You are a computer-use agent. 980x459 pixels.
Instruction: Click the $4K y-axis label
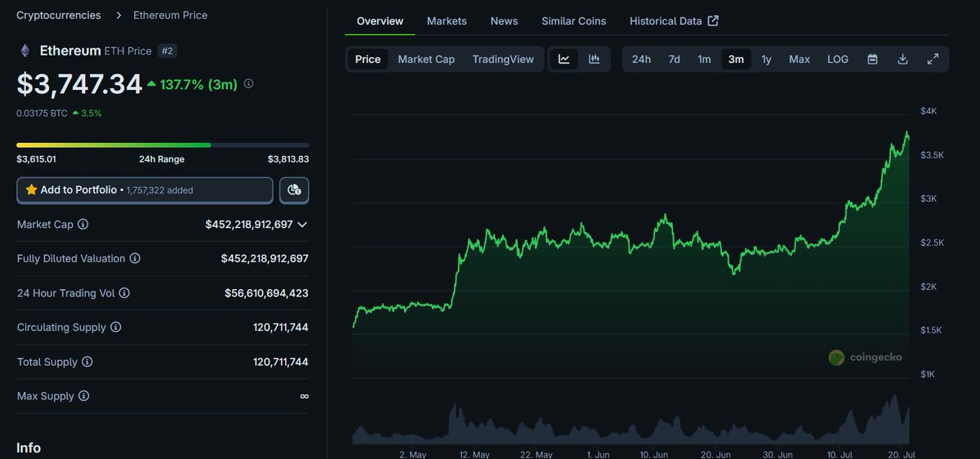click(929, 110)
